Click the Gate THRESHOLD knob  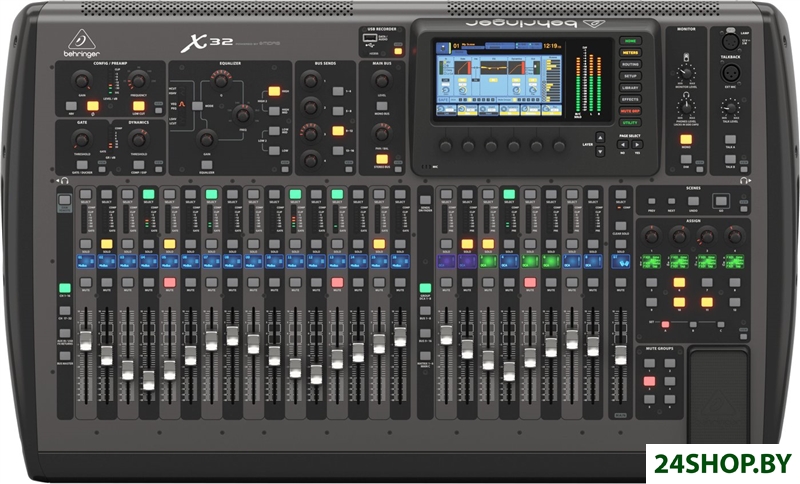pyautogui.click(x=81, y=139)
